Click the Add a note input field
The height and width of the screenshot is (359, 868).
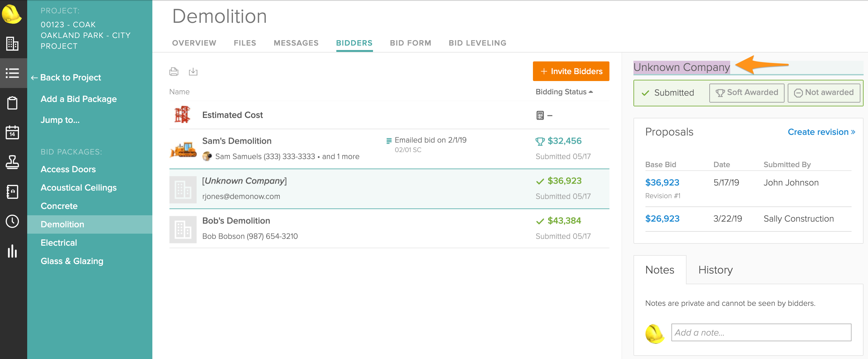761,333
